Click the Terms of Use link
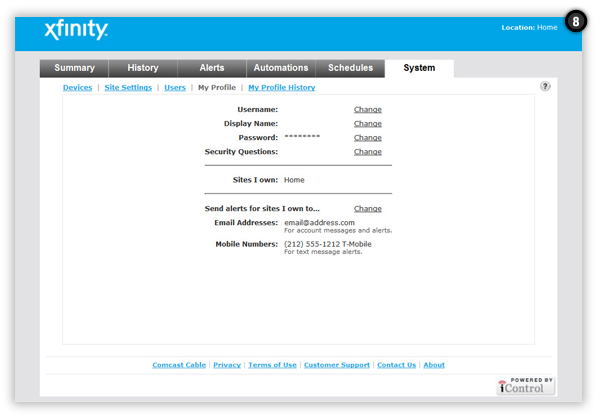This screenshot has height=416, width=600. pos(272,365)
